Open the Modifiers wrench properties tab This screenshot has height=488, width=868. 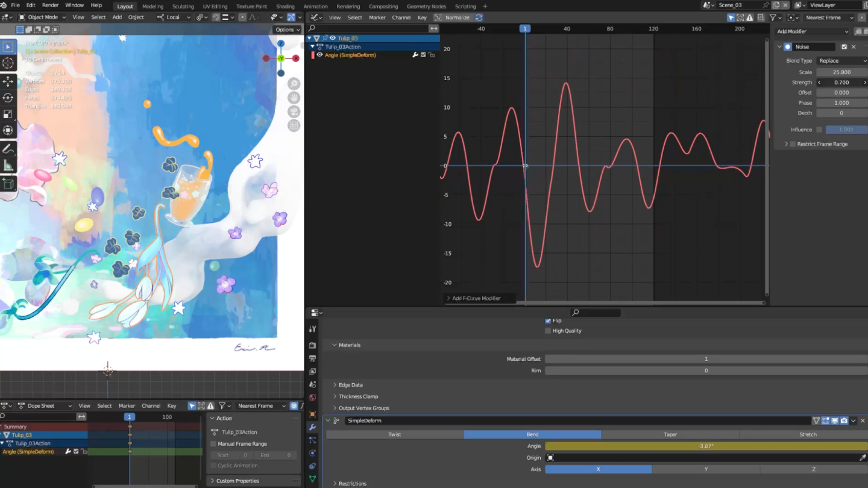tap(312, 427)
